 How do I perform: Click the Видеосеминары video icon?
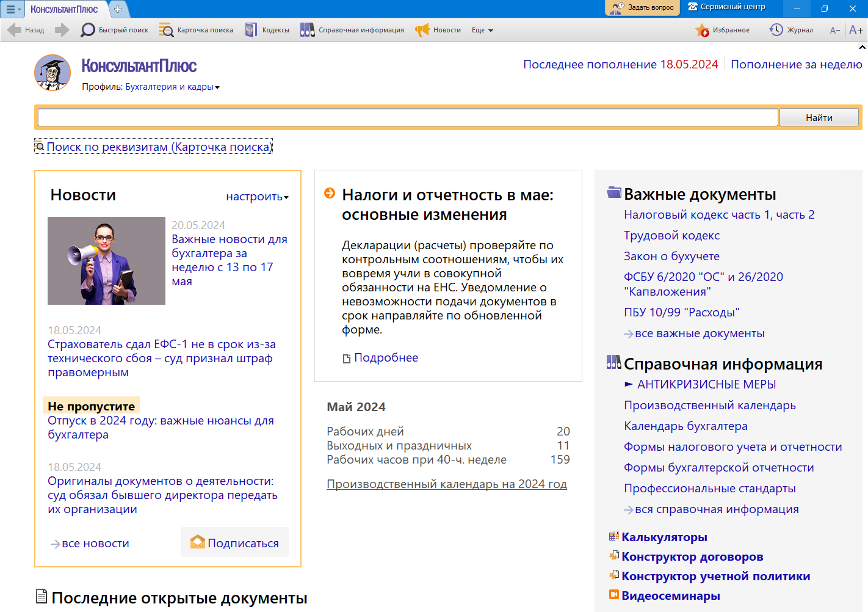click(614, 594)
